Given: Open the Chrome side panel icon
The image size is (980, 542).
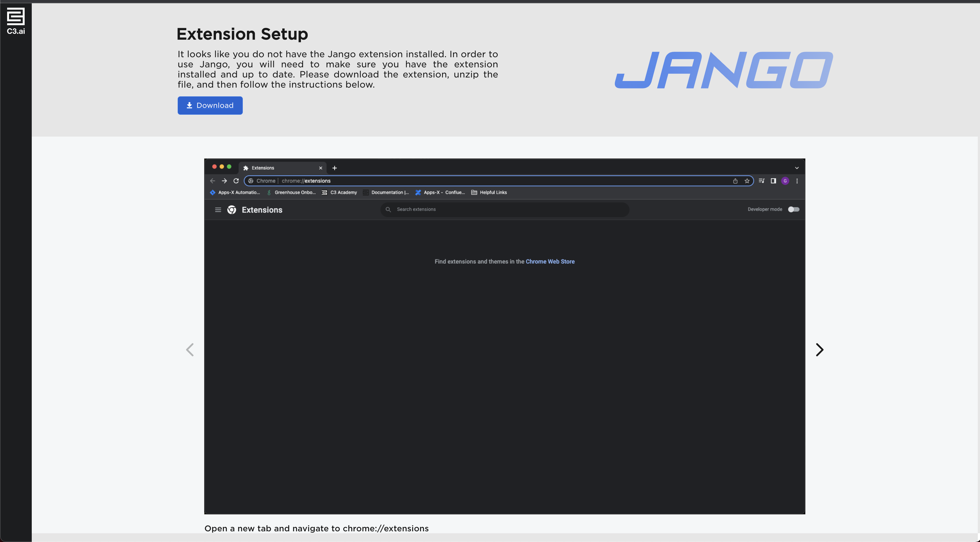Looking at the screenshot, I should coord(773,181).
